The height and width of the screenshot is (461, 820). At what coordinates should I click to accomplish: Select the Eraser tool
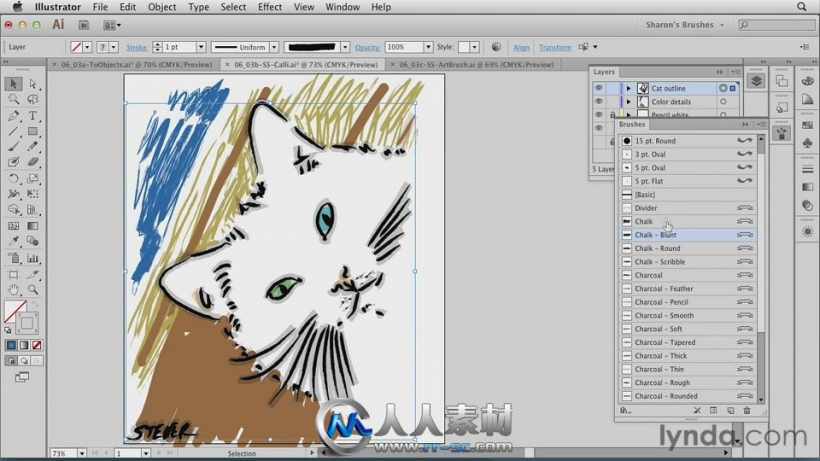coord(33,163)
